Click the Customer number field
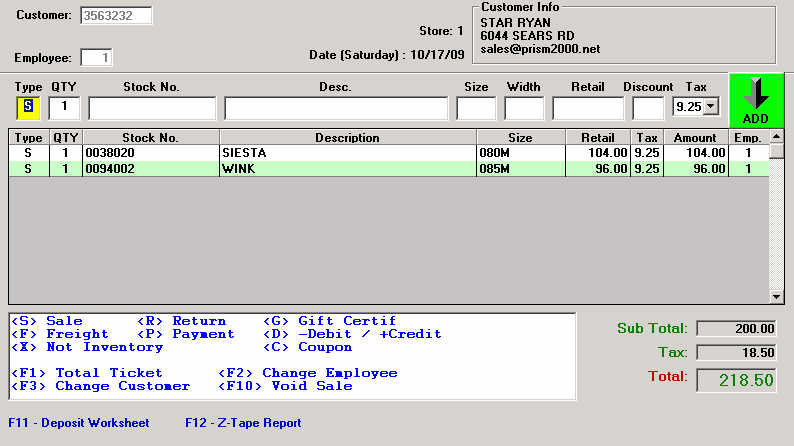 [x=116, y=16]
